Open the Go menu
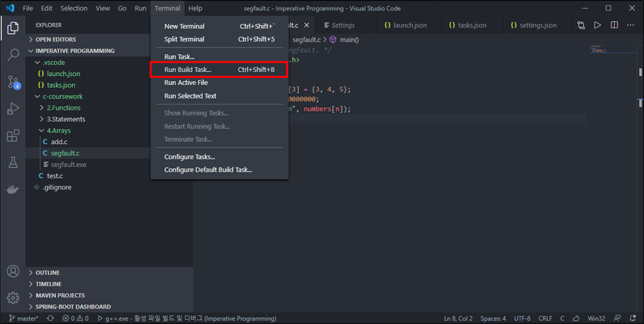 [122, 8]
